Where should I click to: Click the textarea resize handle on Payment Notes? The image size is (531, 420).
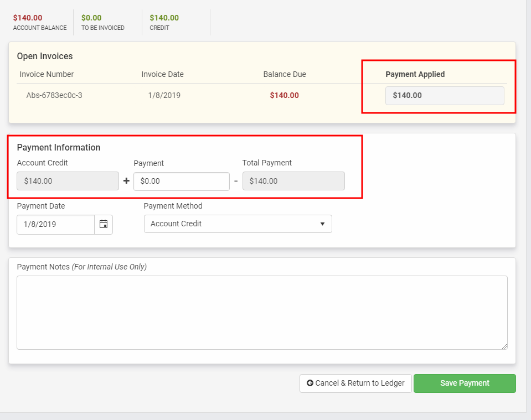pyautogui.click(x=504, y=346)
